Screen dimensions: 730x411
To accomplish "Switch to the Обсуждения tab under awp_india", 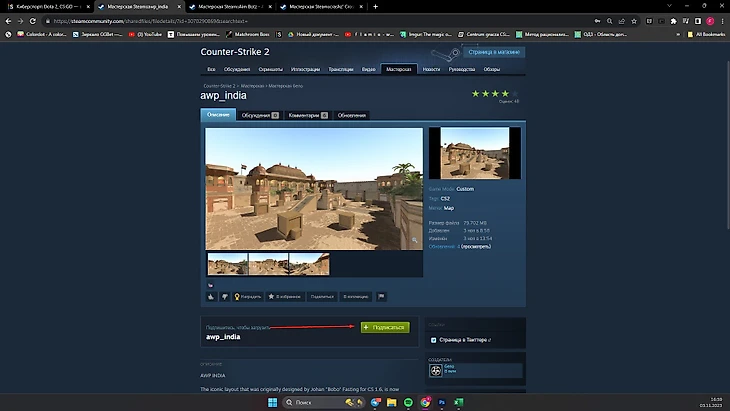I will [x=259, y=116].
